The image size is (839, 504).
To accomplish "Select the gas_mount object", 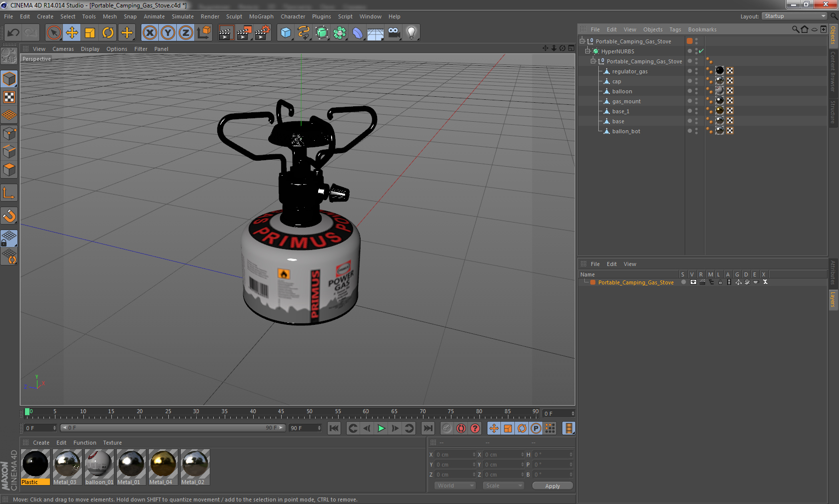I will [x=626, y=101].
